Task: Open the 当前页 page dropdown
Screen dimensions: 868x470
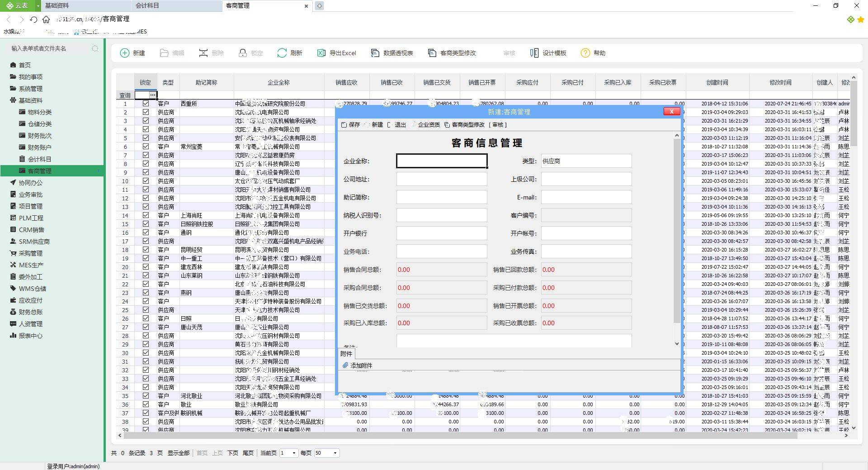Action: [x=294, y=453]
